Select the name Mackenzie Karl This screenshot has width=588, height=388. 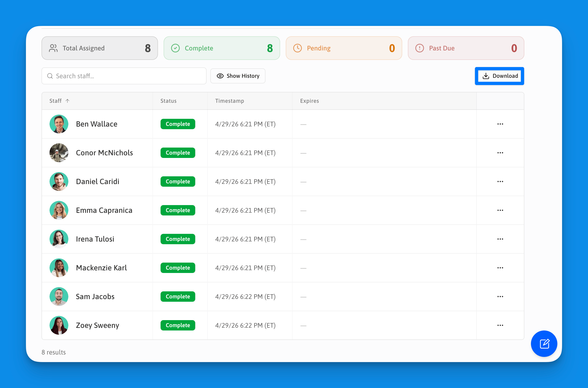point(101,268)
